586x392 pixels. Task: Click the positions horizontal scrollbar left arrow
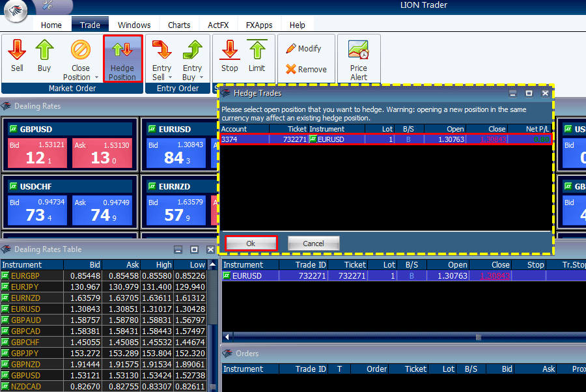coord(227,337)
